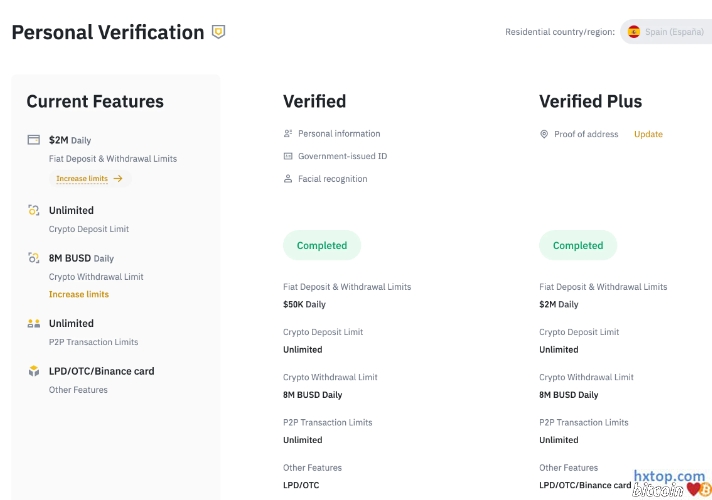Click the Government-issued ID card icon
The width and height of the screenshot is (712, 500).
pos(288,156)
